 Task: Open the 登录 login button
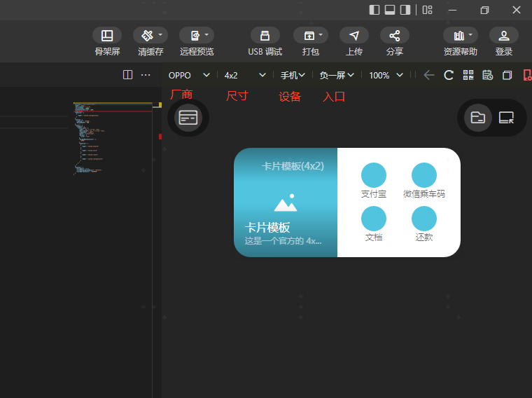click(x=503, y=35)
